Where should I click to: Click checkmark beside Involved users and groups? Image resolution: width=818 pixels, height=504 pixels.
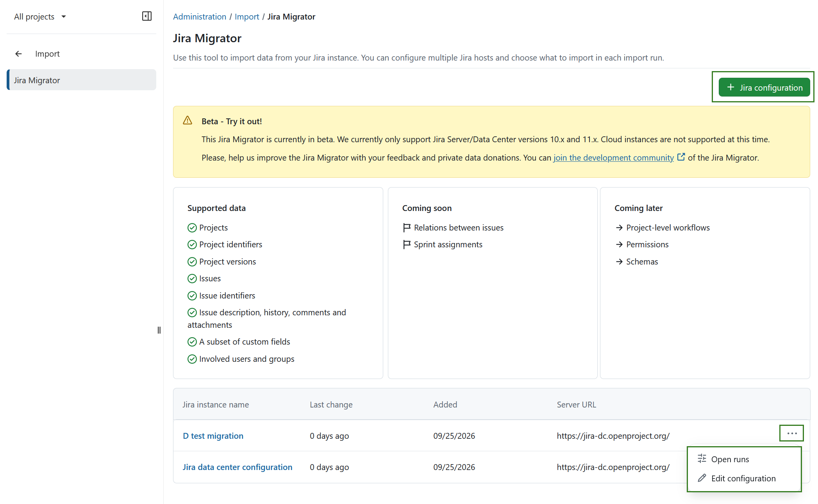click(x=192, y=359)
